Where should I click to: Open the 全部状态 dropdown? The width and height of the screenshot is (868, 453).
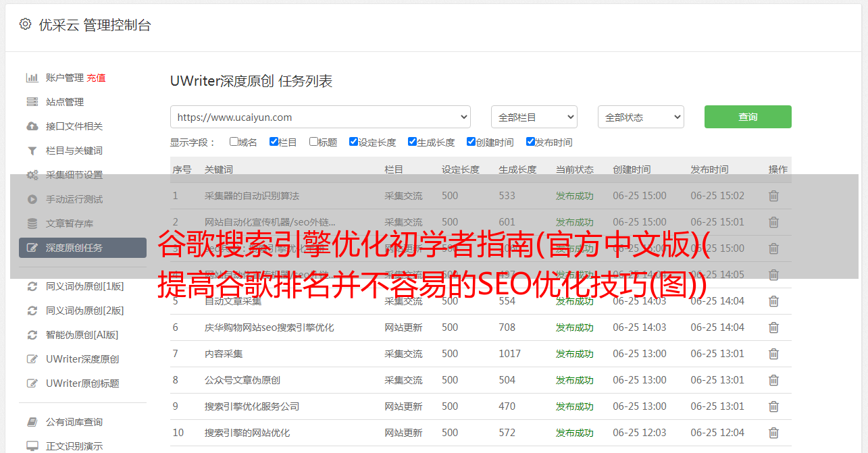coord(641,117)
